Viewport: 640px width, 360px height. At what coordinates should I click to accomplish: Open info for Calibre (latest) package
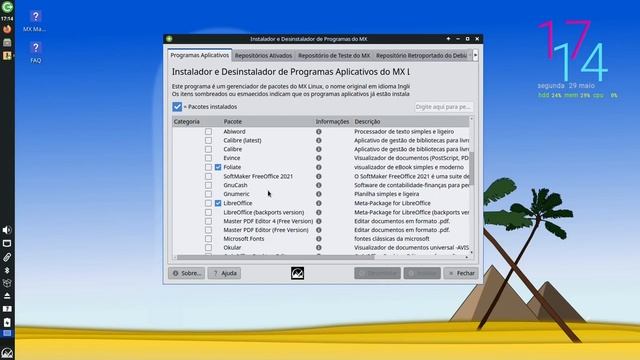(x=319, y=140)
